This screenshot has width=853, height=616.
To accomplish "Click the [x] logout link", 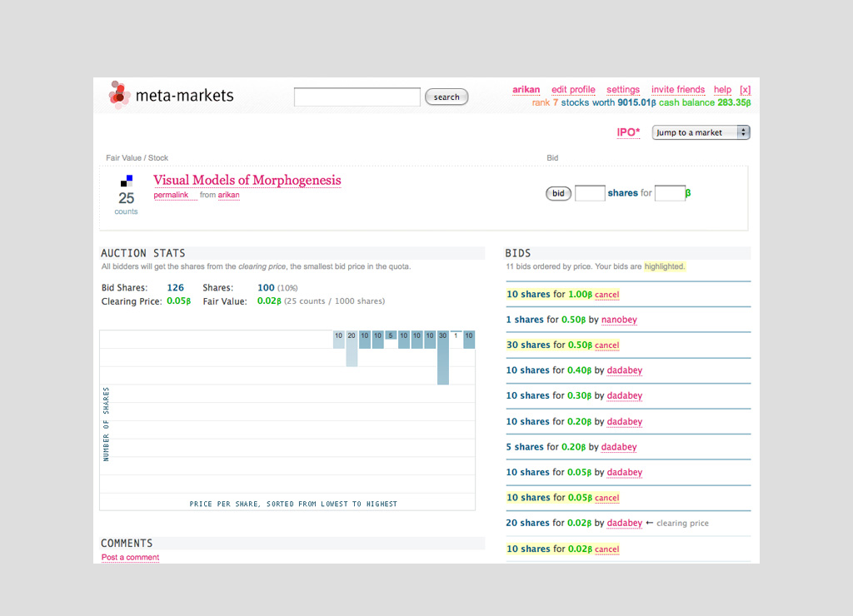I will (x=745, y=90).
